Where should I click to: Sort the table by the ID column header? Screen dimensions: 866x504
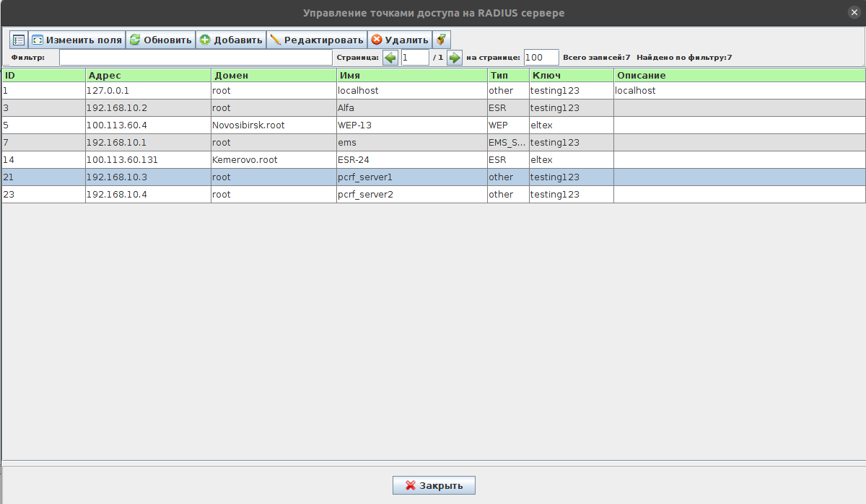tap(43, 75)
